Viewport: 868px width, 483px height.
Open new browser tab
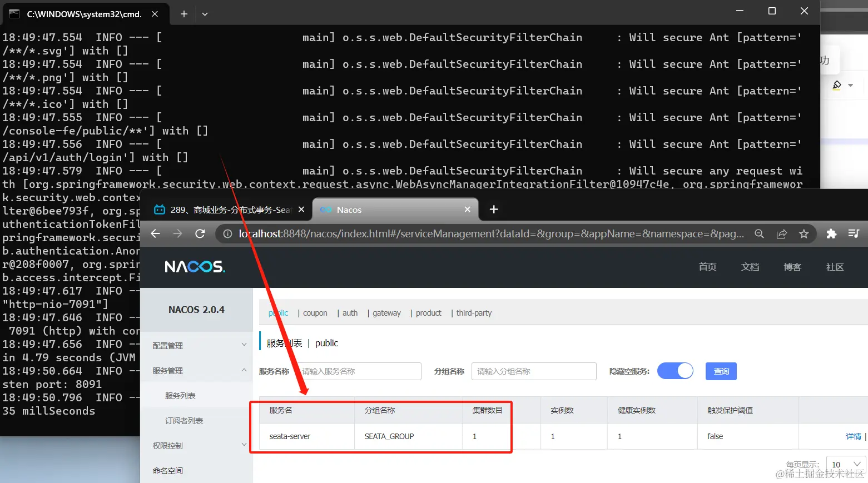pos(494,210)
